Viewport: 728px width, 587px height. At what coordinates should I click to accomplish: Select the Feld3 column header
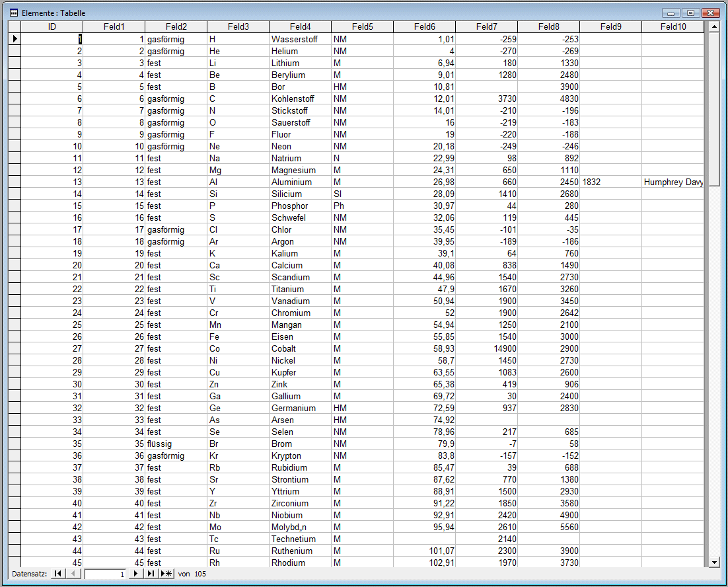pos(238,27)
